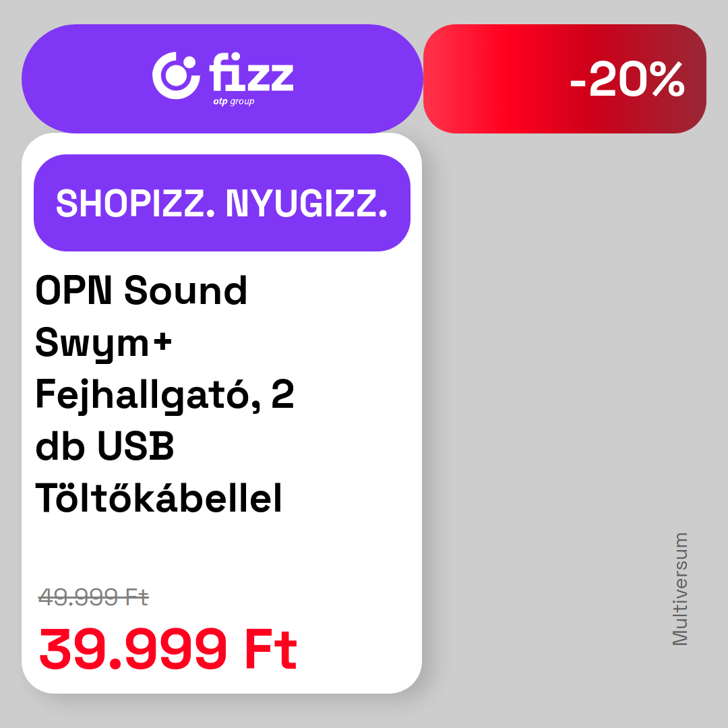Click the plus sign after Swym
The image size is (728, 728).
pos(162,342)
